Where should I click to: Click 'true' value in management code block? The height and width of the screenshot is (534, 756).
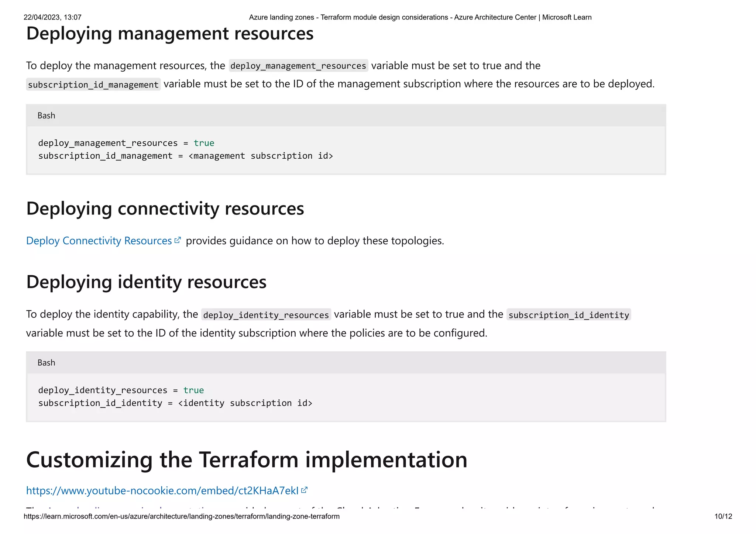pyautogui.click(x=204, y=143)
